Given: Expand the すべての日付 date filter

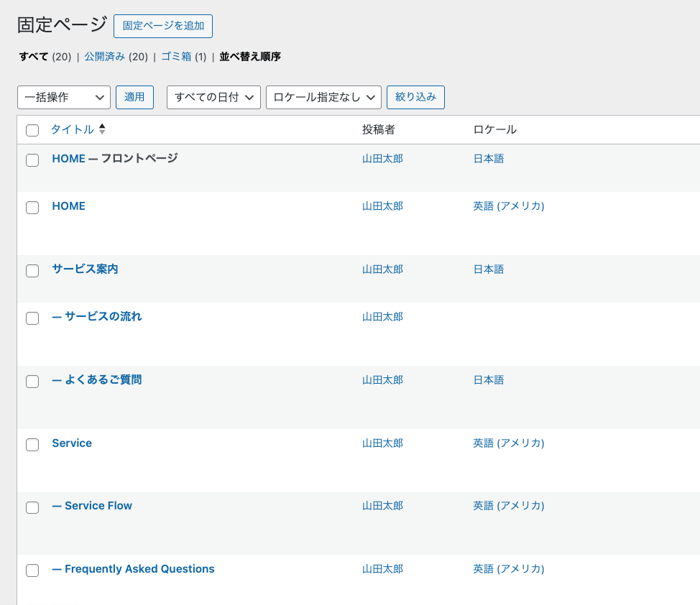Looking at the screenshot, I should pos(213,97).
